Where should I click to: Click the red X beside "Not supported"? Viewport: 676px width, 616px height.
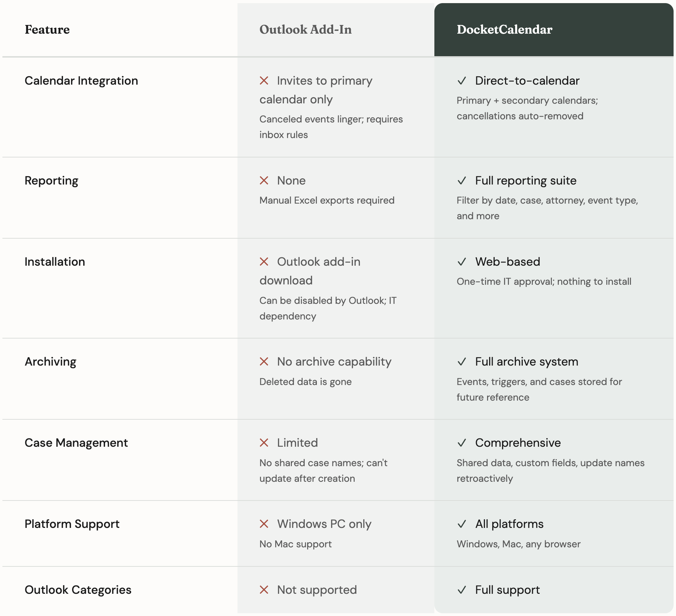tap(264, 590)
